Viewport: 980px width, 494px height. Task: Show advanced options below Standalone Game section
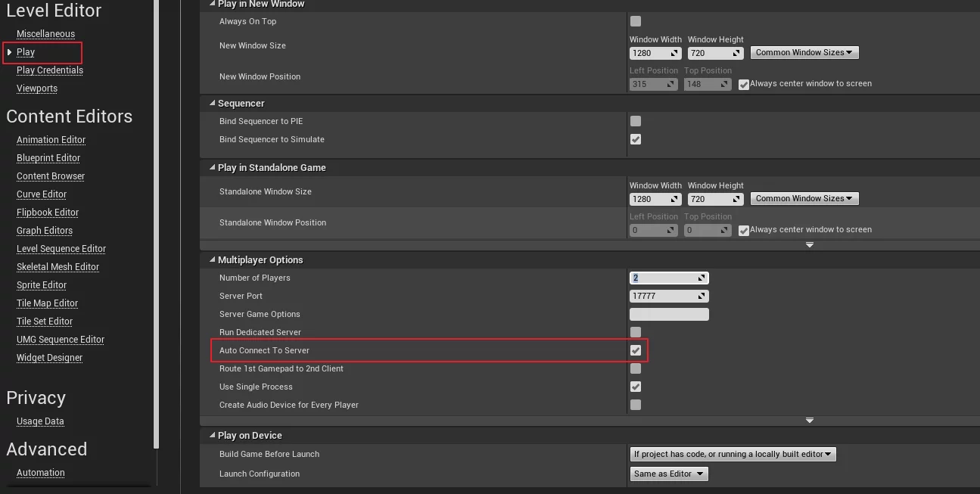tap(809, 244)
